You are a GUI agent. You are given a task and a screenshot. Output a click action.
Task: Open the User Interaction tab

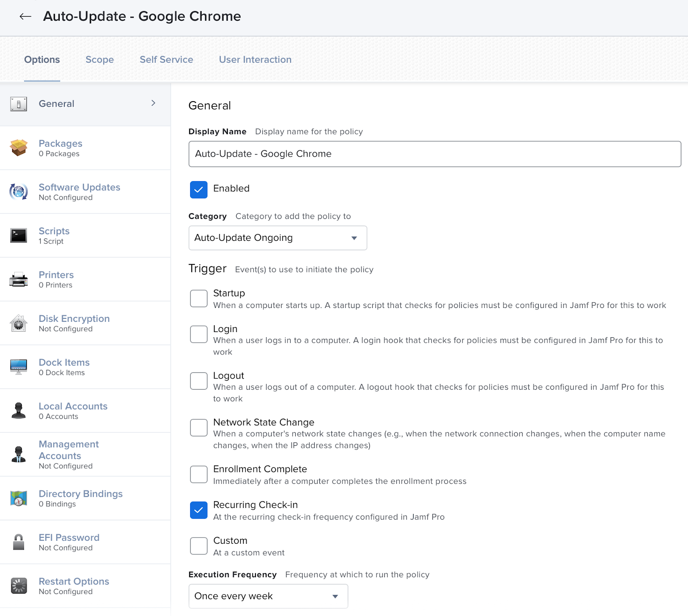click(x=255, y=60)
